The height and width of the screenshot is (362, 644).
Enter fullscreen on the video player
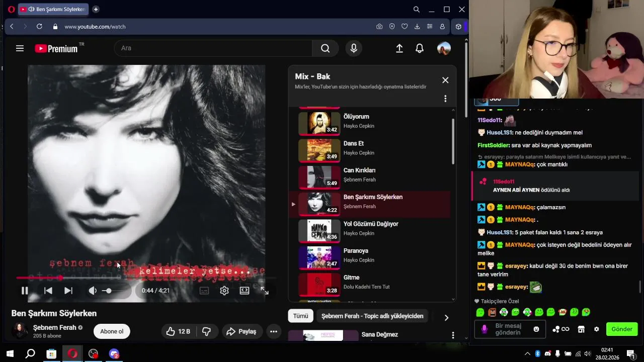click(x=265, y=291)
